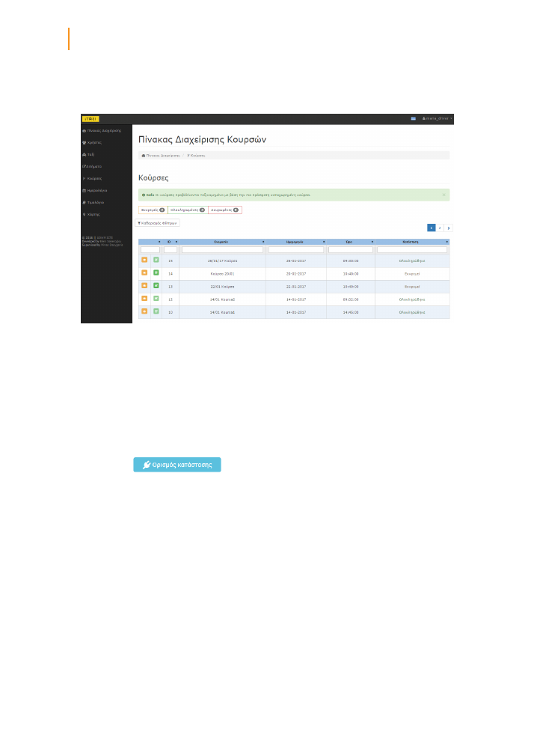Select the '28/01/17 Κούρσα' name cell
The image size is (534, 756).
point(223,260)
